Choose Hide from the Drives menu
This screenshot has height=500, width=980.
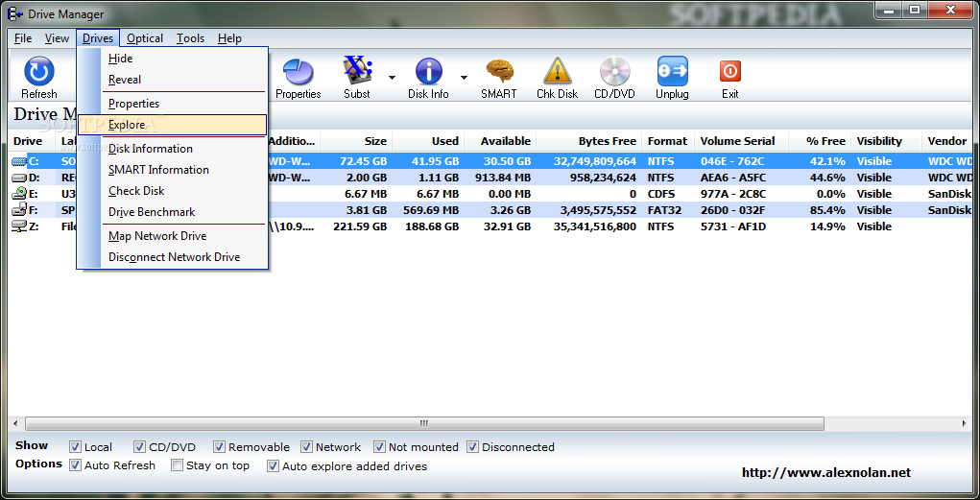(x=173, y=59)
